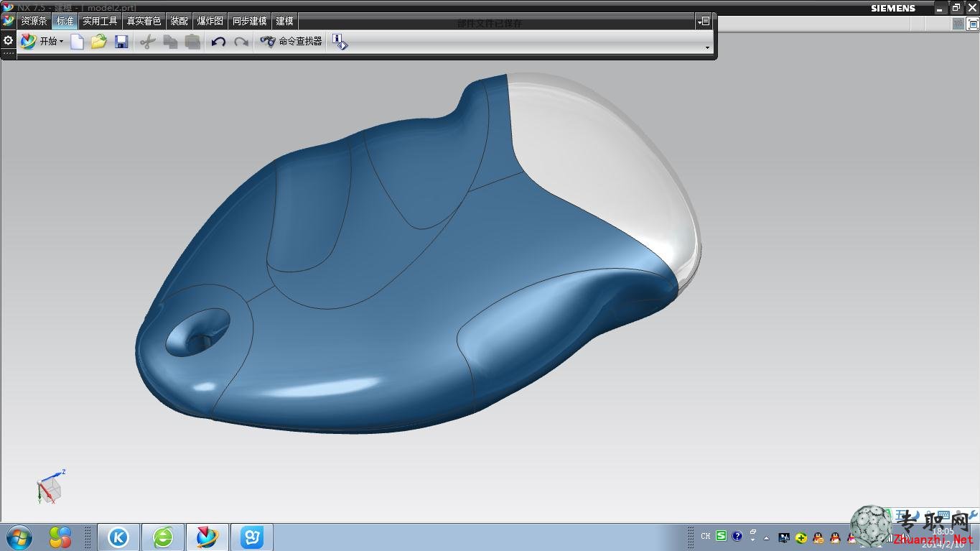Open an existing file with folder icon
Screen dimensions: 980x551
tap(99, 42)
